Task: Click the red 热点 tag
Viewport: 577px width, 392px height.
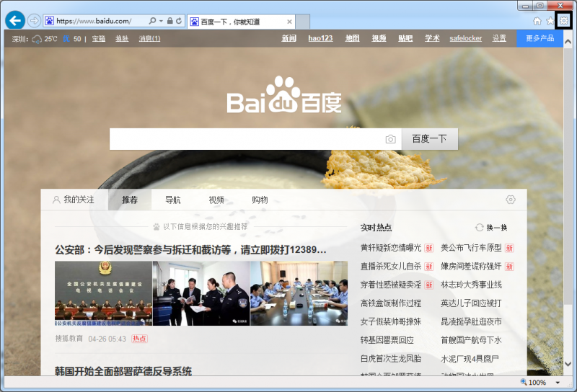Action: click(139, 339)
